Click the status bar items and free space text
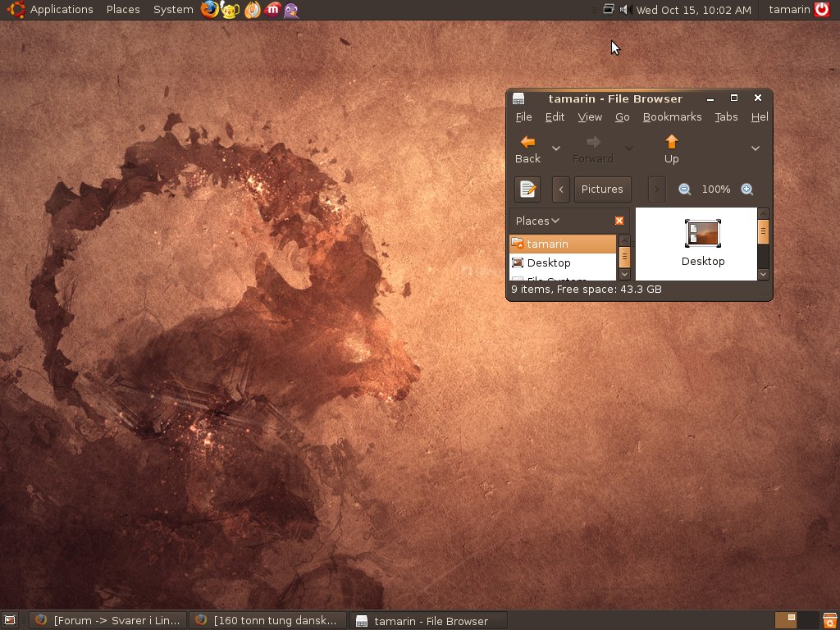The image size is (840, 630). [586, 290]
